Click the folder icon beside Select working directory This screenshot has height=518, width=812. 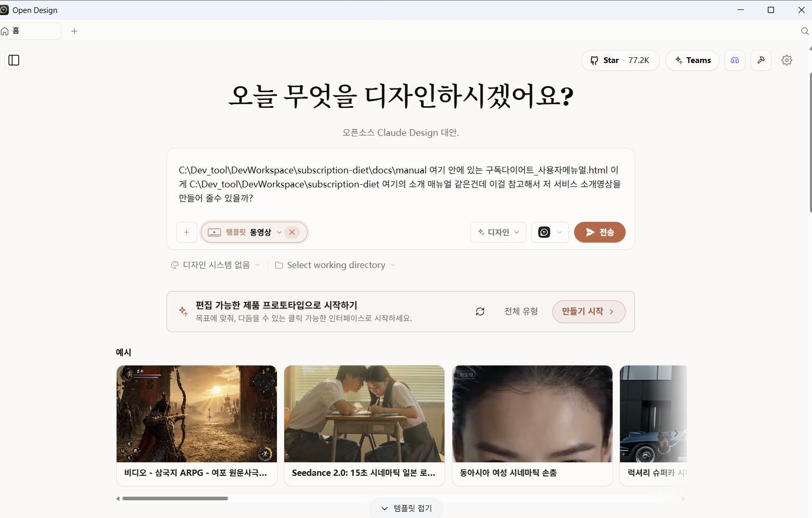pos(279,265)
